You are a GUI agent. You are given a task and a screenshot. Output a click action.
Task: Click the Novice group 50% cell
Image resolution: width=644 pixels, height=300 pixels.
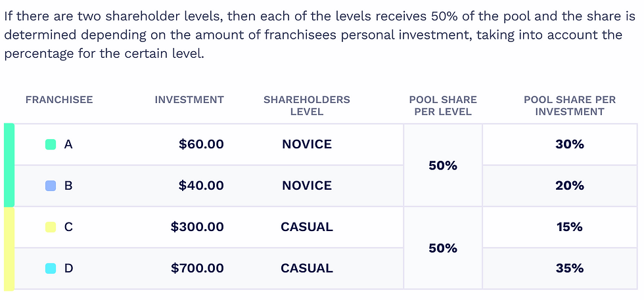tap(443, 165)
